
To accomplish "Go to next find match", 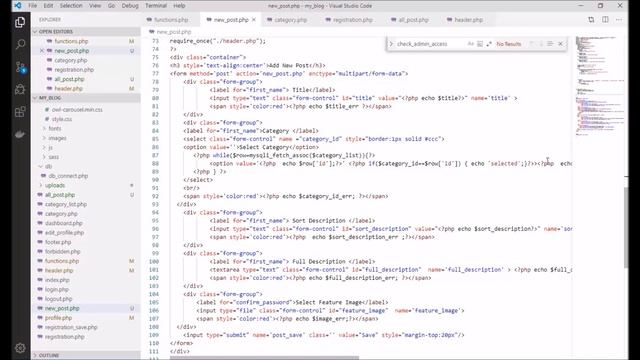I will pyautogui.click(x=541, y=44).
